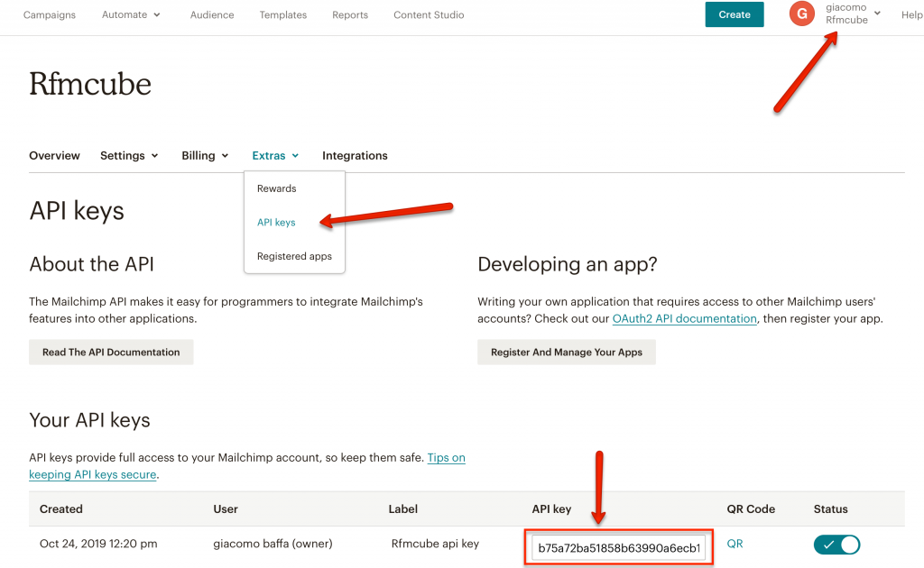Click the giacomo baffa (owner) cell

[x=273, y=544]
